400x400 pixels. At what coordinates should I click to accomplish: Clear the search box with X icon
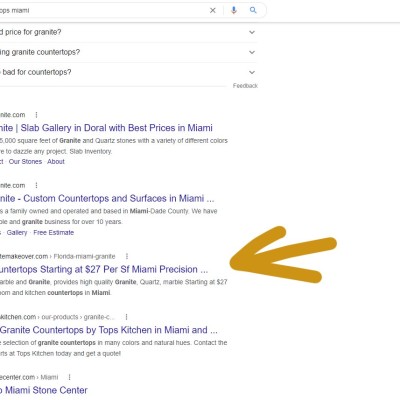213,10
